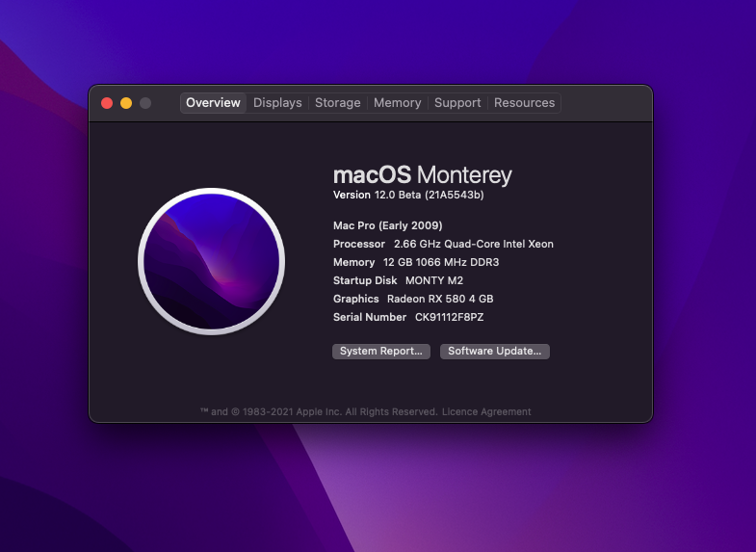Open the Storage tab
This screenshot has height=552, width=756.
[337, 103]
